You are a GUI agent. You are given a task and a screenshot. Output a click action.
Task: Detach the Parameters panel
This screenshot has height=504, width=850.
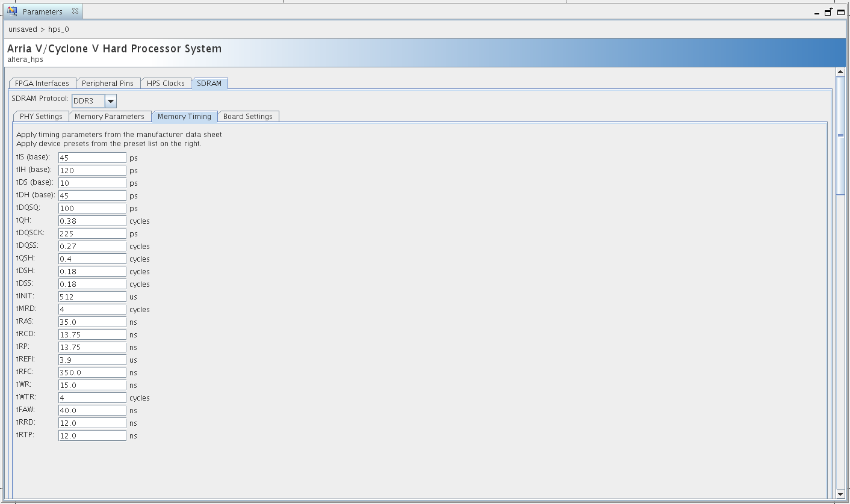tap(829, 11)
